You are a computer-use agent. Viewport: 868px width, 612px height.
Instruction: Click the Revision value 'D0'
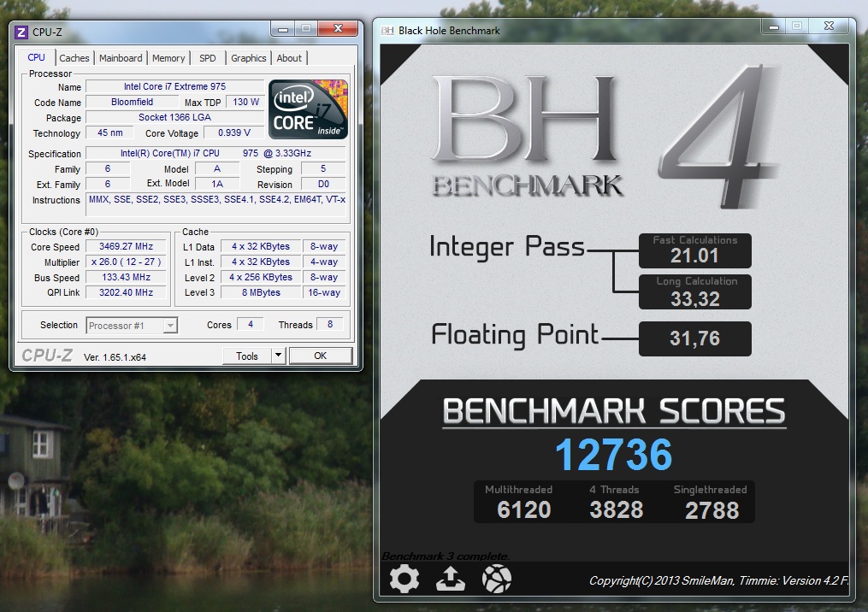(323, 185)
